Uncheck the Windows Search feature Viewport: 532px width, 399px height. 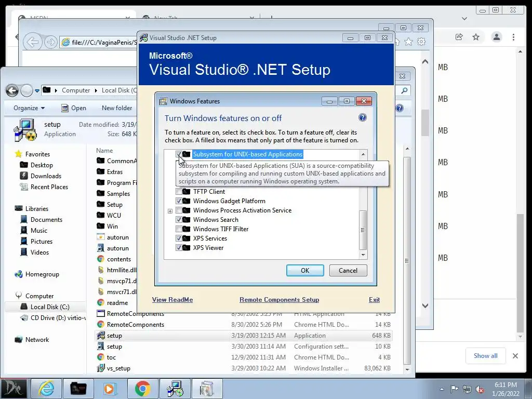click(179, 220)
